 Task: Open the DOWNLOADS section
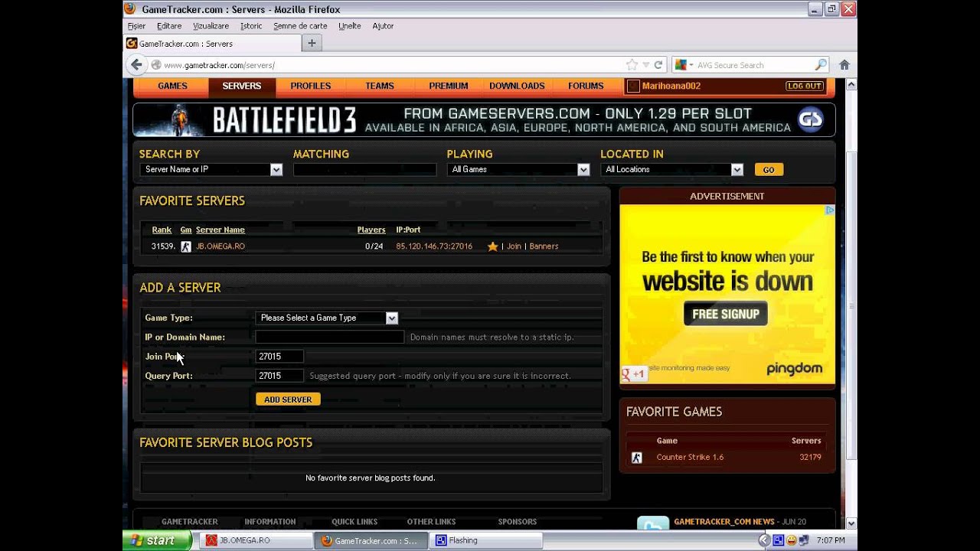517,86
